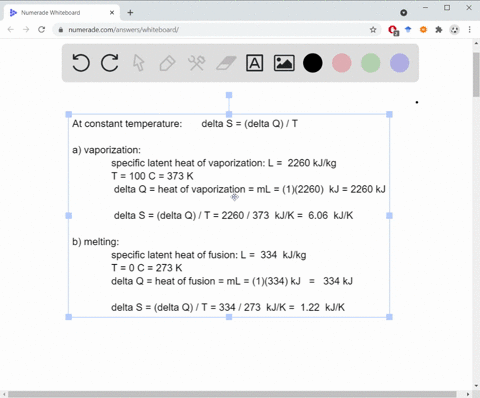
Task: Reload the Numerade page
Action: 41,30
